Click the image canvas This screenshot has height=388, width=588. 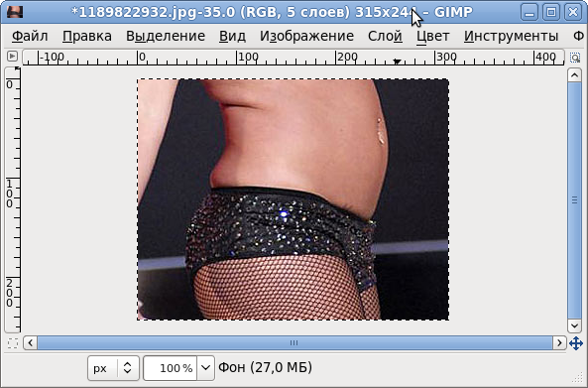click(293, 199)
